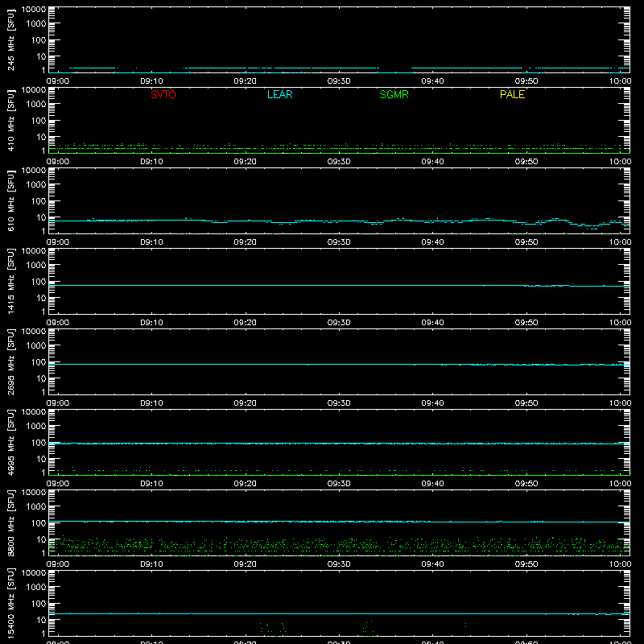Click the 1000 tick on 410 MHz axis
The height and width of the screenshot is (644, 644).
(36, 104)
